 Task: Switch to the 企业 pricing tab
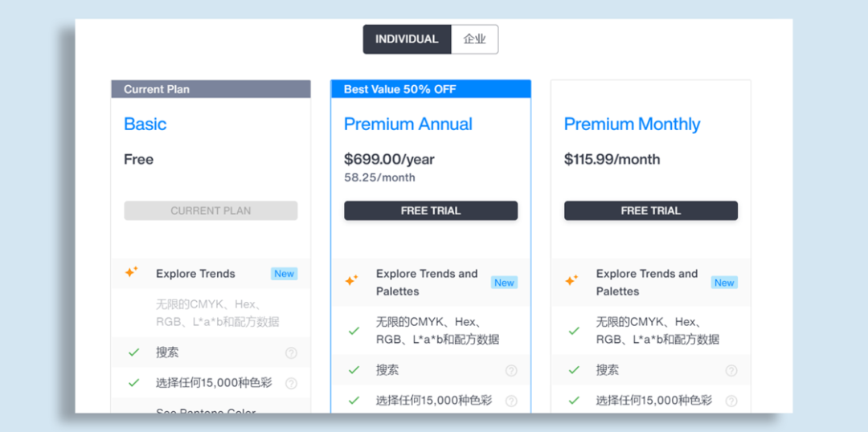(474, 39)
